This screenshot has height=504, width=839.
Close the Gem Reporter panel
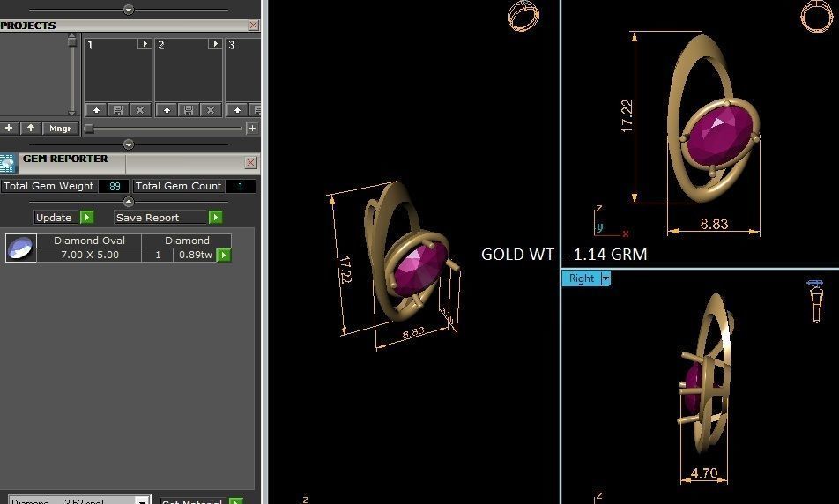pos(250,163)
